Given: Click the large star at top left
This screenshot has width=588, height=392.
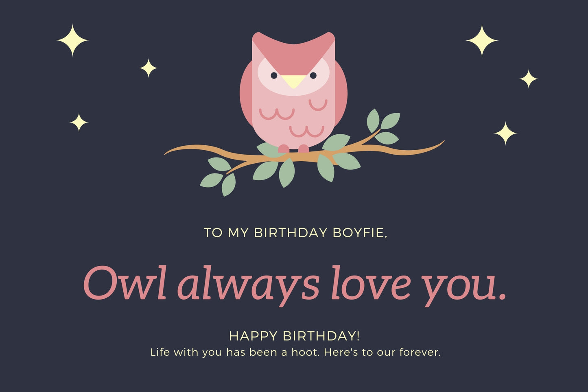Looking at the screenshot, I should [x=72, y=40].
